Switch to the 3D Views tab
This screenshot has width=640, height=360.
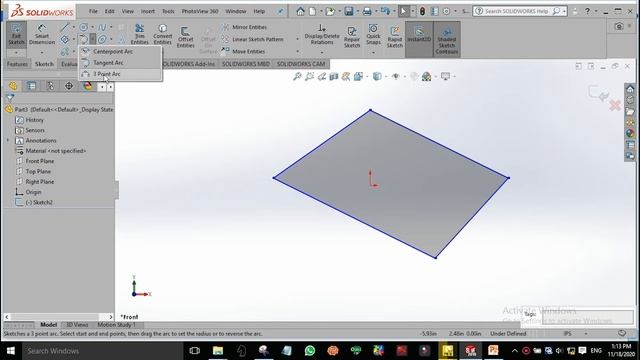pyautogui.click(x=77, y=325)
